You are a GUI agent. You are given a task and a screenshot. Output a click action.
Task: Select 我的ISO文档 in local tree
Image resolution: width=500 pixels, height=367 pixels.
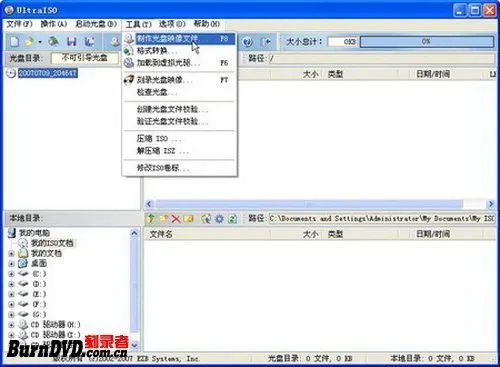tap(52, 243)
